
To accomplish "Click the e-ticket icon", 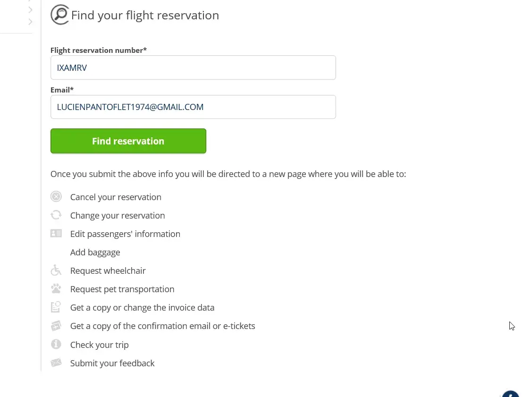I will coord(56,326).
